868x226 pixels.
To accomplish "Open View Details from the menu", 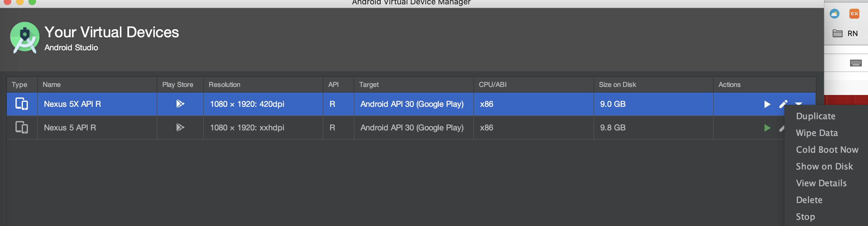I will pos(821,183).
